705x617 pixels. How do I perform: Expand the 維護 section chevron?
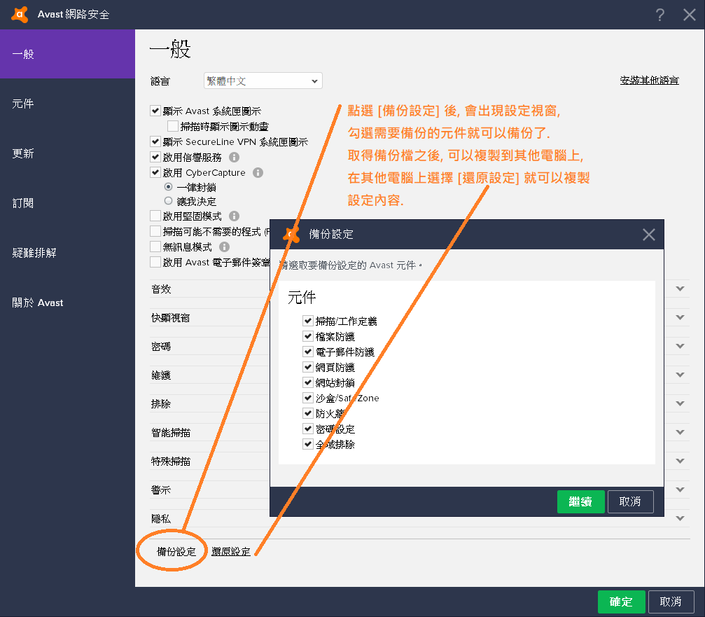[680, 375]
